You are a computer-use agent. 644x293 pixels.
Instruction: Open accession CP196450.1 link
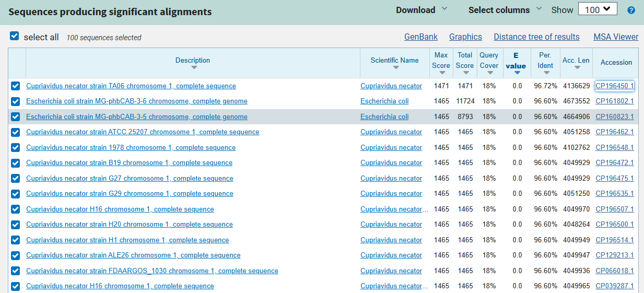[x=615, y=86]
